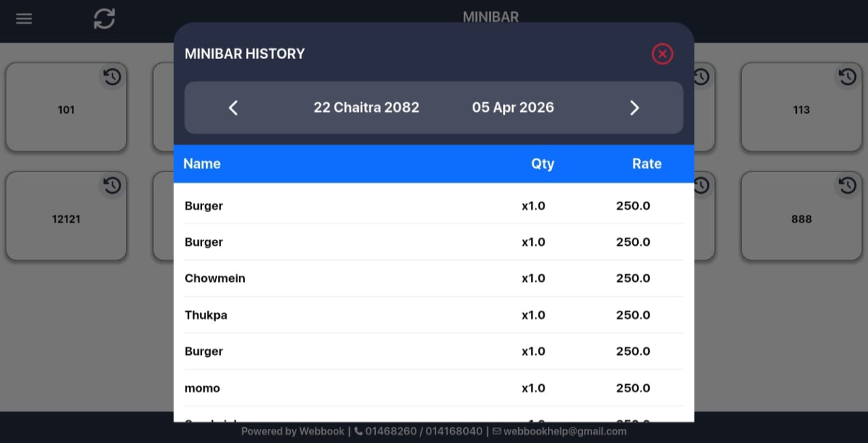This screenshot has width=868, height=443.
Task: Open history icon on room 101
Action: (x=113, y=77)
